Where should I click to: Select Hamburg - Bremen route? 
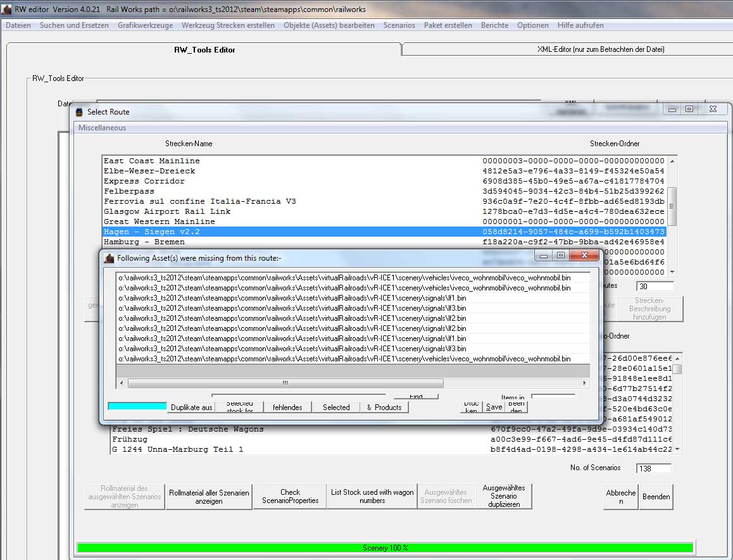[384, 242]
